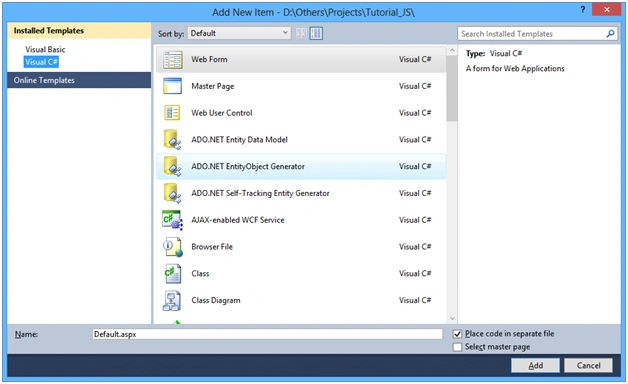The width and height of the screenshot is (628, 384).
Task: Toggle Place code in separate file
Action: pos(457,334)
